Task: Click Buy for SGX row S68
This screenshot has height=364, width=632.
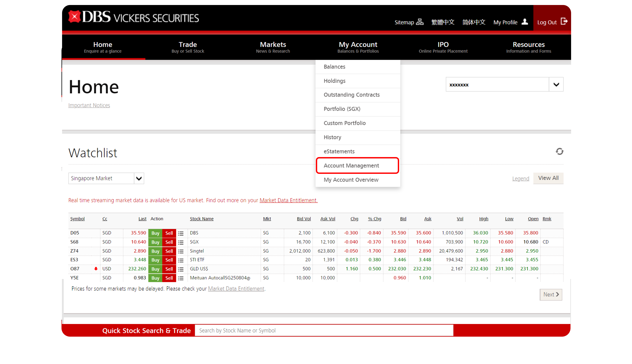Action: (155, 242)
